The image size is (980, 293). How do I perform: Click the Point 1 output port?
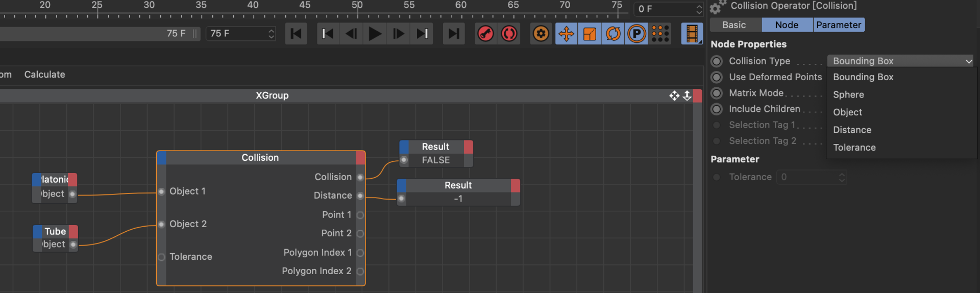(x=360, y=215)
